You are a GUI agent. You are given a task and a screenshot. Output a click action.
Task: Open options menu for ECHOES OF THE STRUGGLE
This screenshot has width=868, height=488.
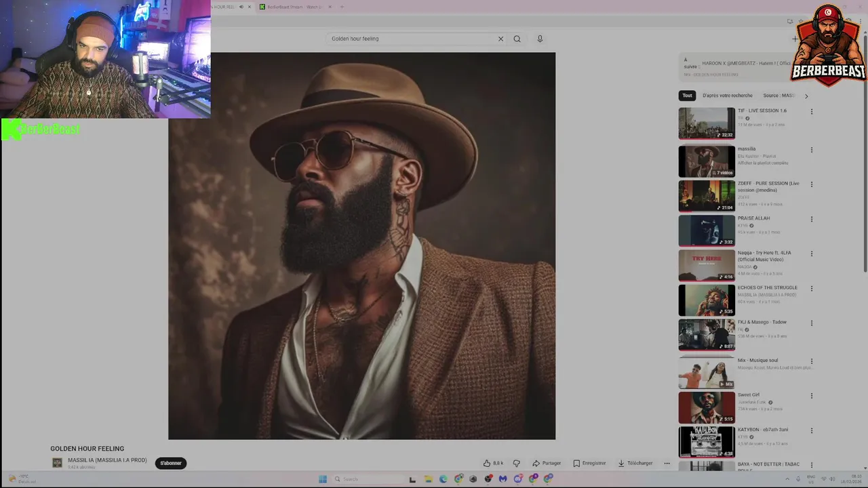click(x=811, y=289)
